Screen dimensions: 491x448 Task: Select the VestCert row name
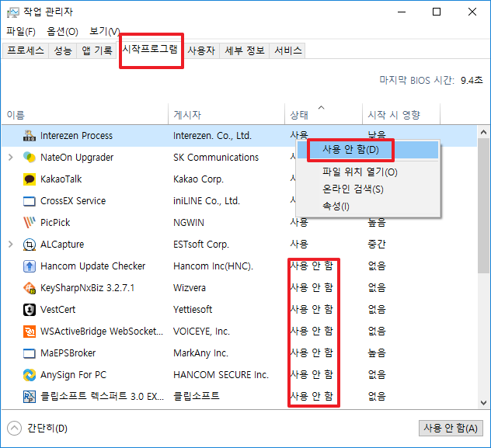[x=58, y=310]
